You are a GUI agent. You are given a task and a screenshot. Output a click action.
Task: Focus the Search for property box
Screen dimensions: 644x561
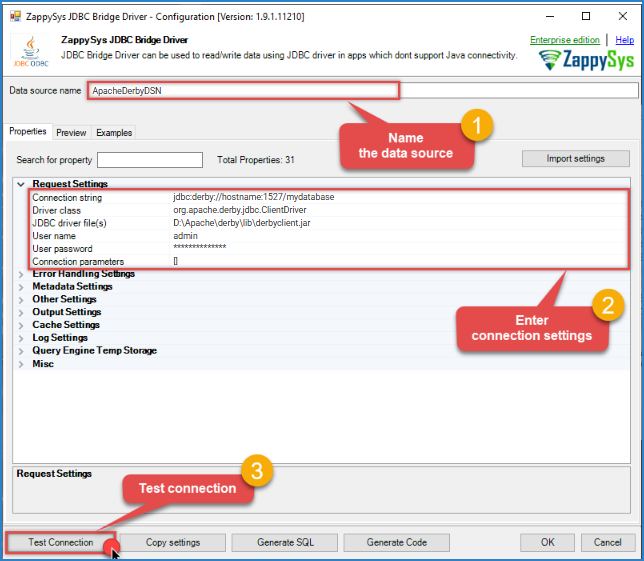150,160
